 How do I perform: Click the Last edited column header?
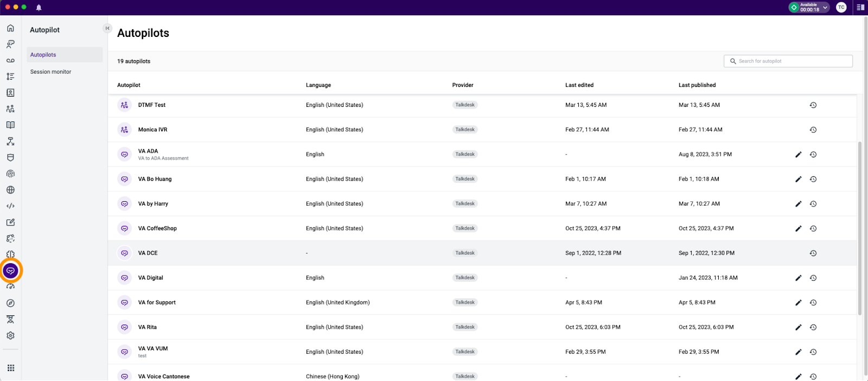coord(579,85)
